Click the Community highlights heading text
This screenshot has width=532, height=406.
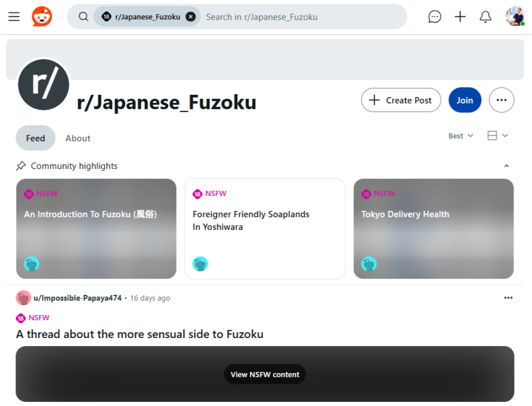point(74,166)
